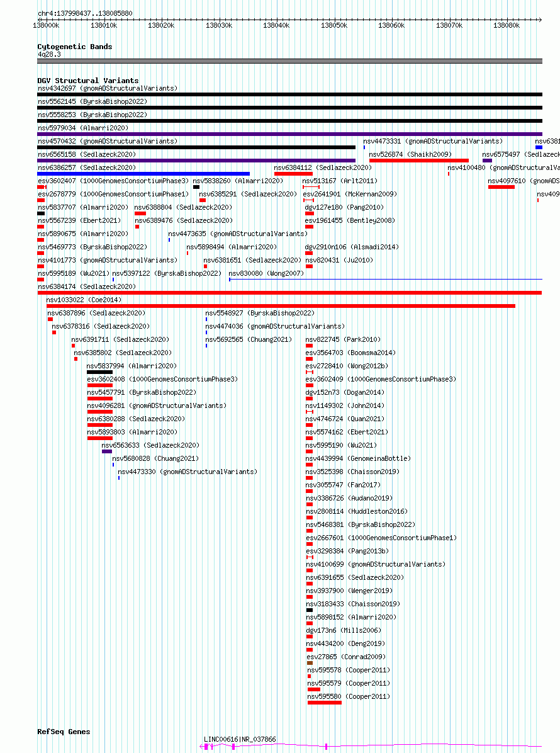Open esv3564703 (Boomsma2014) variant
Viewport: 560px width, 753px height.
[350, 353]
